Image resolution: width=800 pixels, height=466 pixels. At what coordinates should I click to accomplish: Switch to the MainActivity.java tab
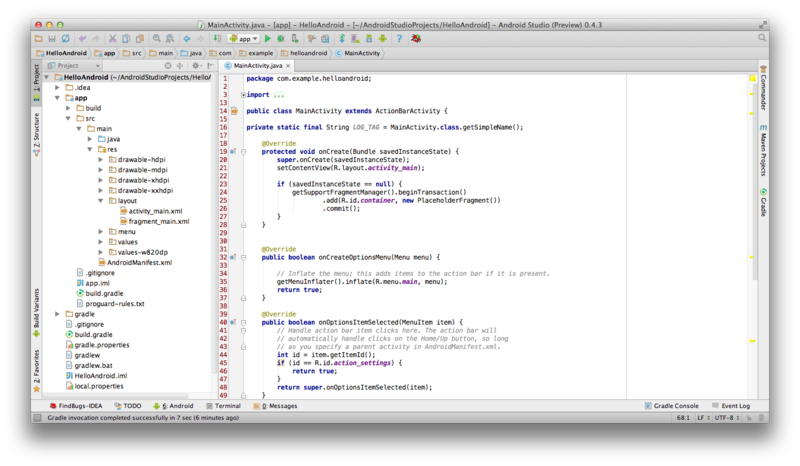click(x=258, y=65)
